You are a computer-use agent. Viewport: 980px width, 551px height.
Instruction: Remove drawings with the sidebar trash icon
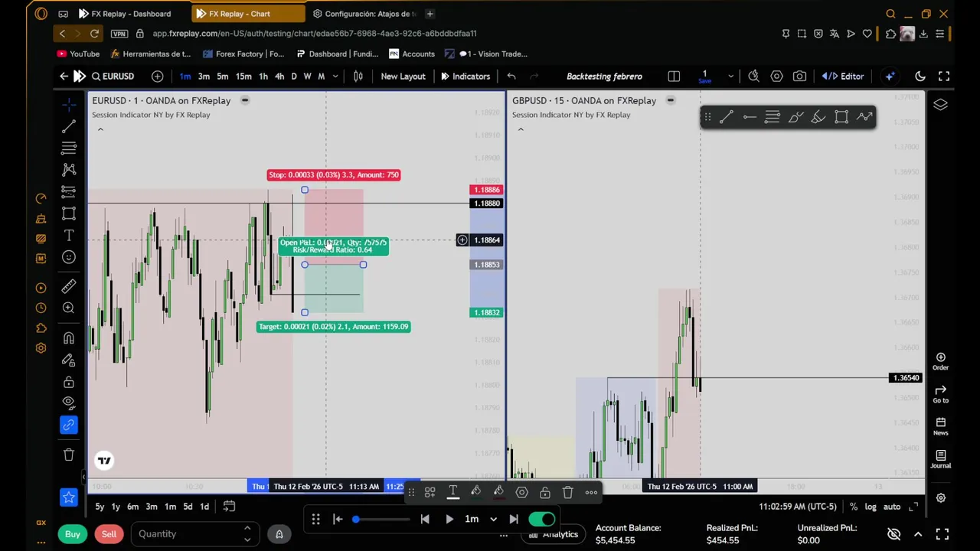coord(69,455)
